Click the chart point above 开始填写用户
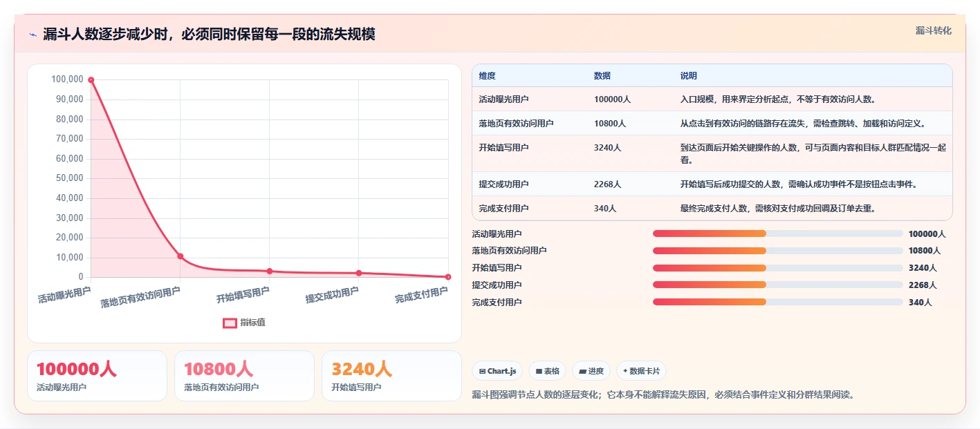The image size is (980, 429). 270,271
